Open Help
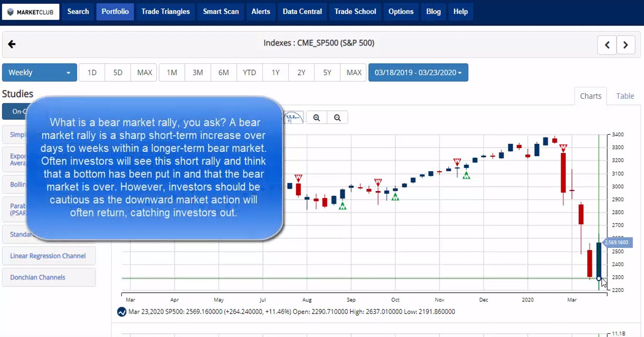The height and width of the screenshot is (337, 644). click(x=460, y=11)
